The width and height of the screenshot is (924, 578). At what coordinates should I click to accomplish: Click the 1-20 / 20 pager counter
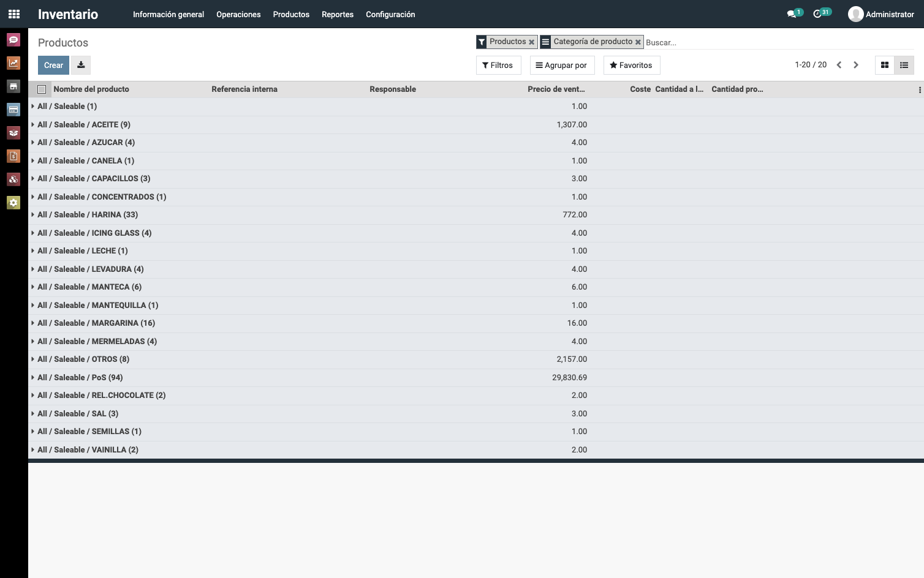click(x=811, y=65)
